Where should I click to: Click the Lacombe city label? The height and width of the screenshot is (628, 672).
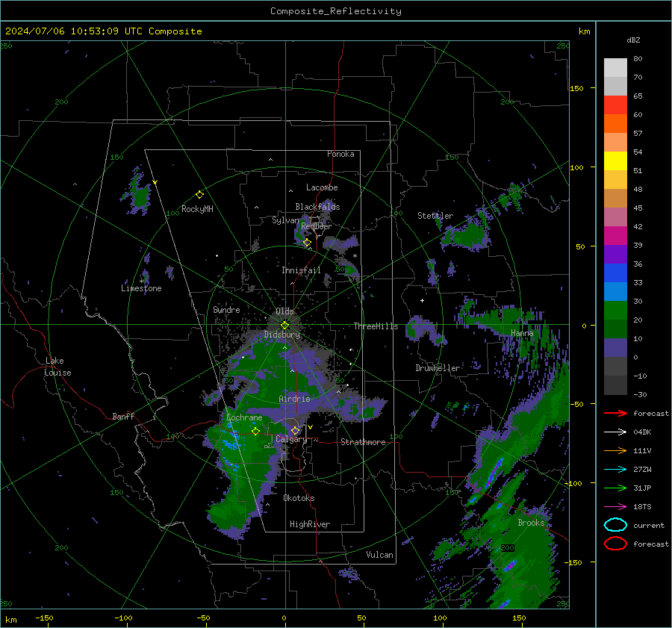(x=322, y=187)
